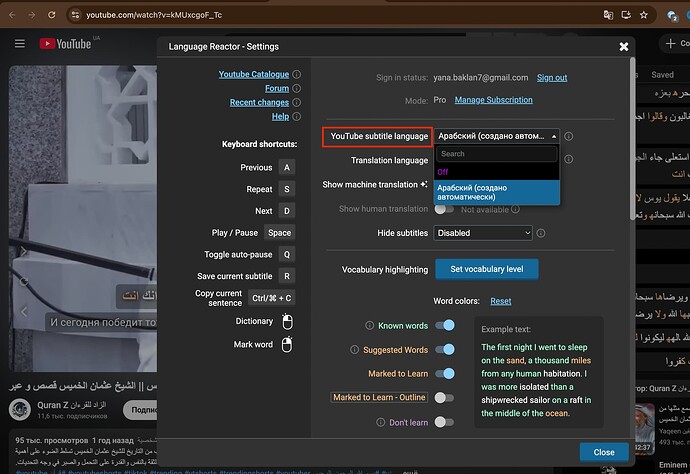Open site info icon in address bar
Screen dimensions: 690x474
75,15
